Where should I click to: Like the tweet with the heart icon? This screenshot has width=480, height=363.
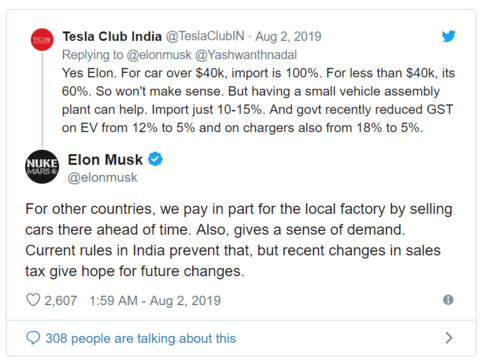(x=33, y=300)
